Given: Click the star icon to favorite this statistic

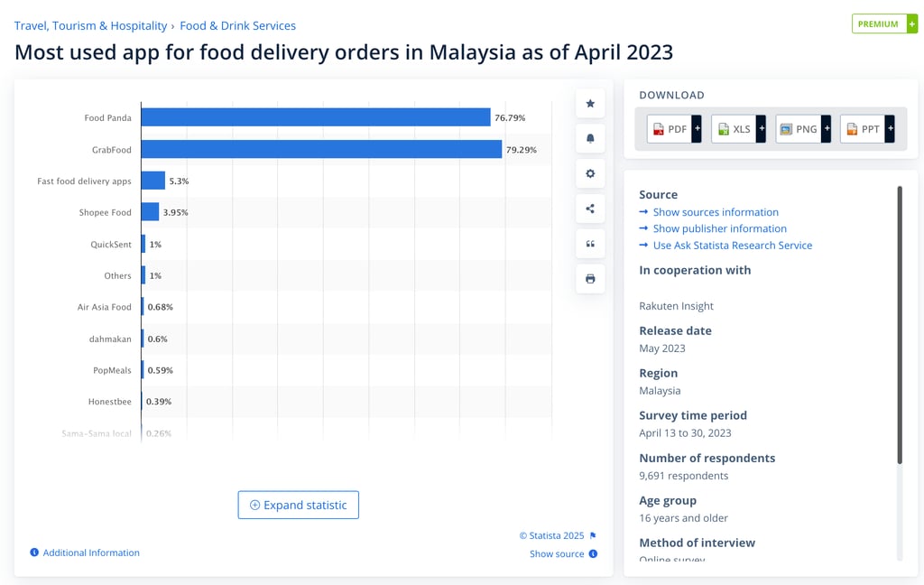Looking at the screenshot, I should (x=590, y=103).
